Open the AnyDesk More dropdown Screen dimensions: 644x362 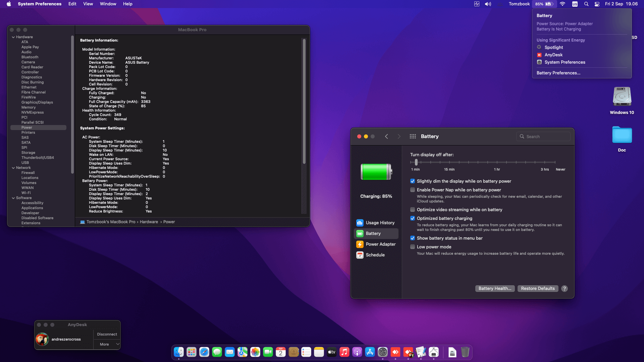point(107,344)
